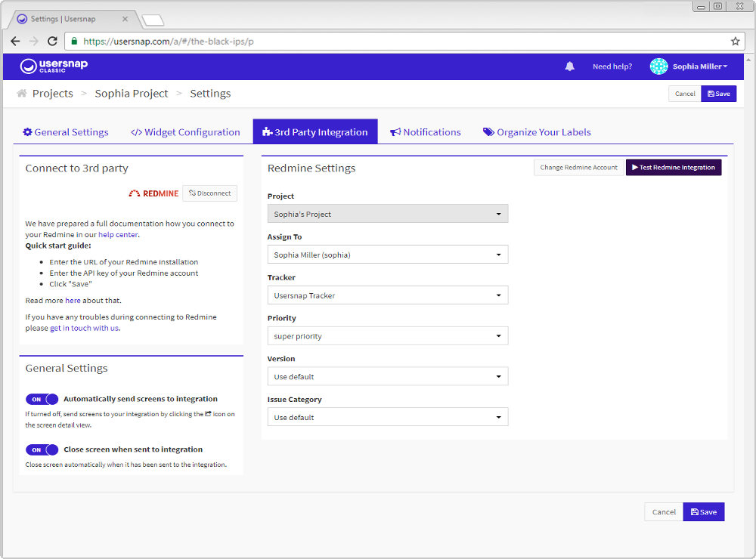756x559 pixels.
Task: Click the Usersnap Classic logo
Action: (54, 66)
